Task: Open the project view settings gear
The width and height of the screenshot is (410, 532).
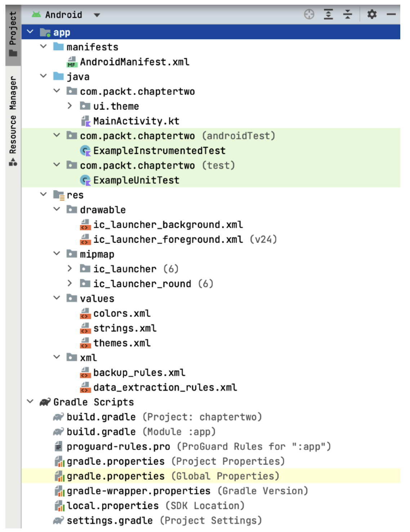Action: click(371, 14)
